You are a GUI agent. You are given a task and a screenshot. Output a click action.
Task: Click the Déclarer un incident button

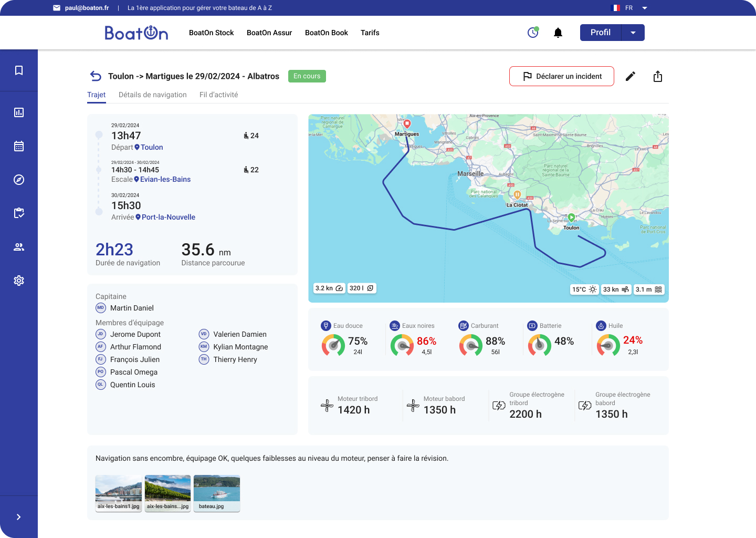561,76
